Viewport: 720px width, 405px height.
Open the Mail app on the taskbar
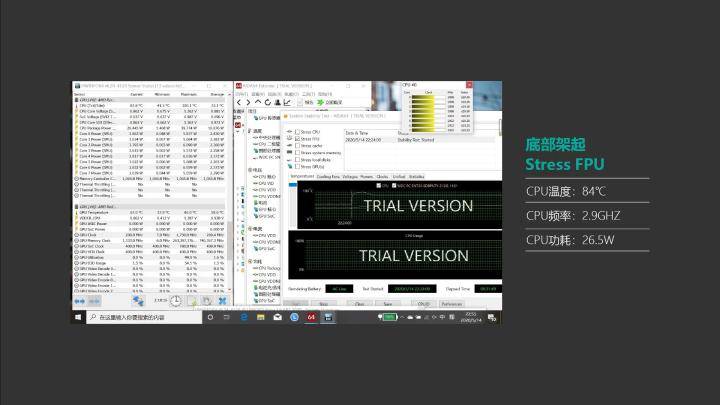coord(277,317)
